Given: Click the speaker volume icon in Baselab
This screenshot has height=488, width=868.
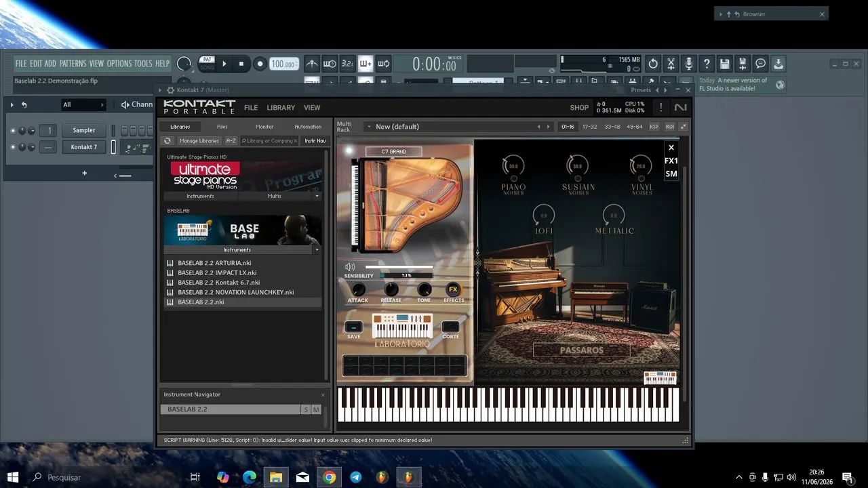Looking at the screenshot, I should click(x=350, y=267).
